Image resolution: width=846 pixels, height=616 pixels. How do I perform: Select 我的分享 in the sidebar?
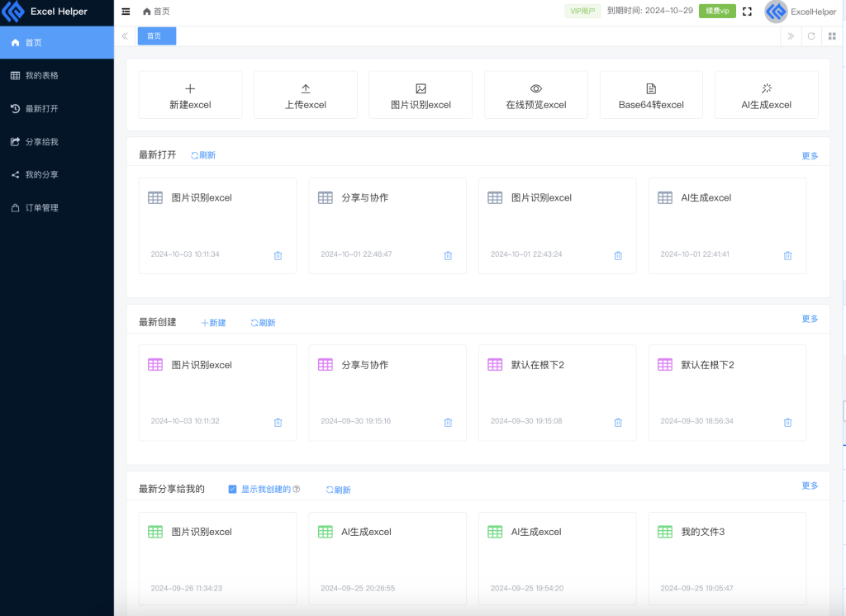tap(57, 175)
